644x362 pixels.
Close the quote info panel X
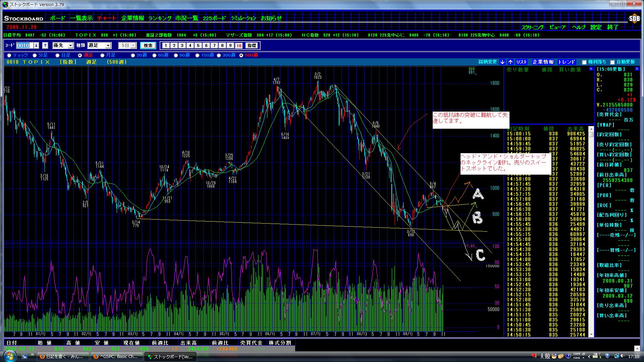[637, 69]
